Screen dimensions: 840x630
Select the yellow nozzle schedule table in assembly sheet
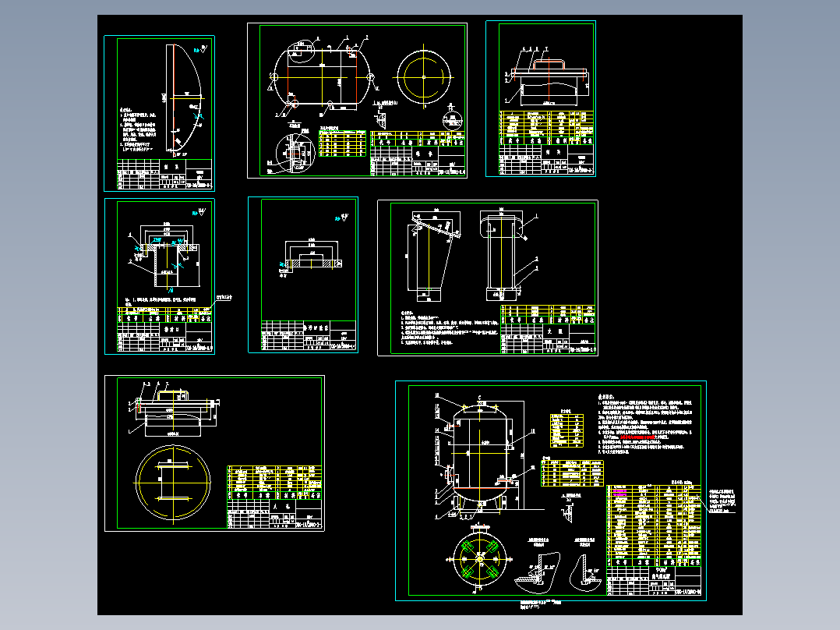(x=572, y=473)
